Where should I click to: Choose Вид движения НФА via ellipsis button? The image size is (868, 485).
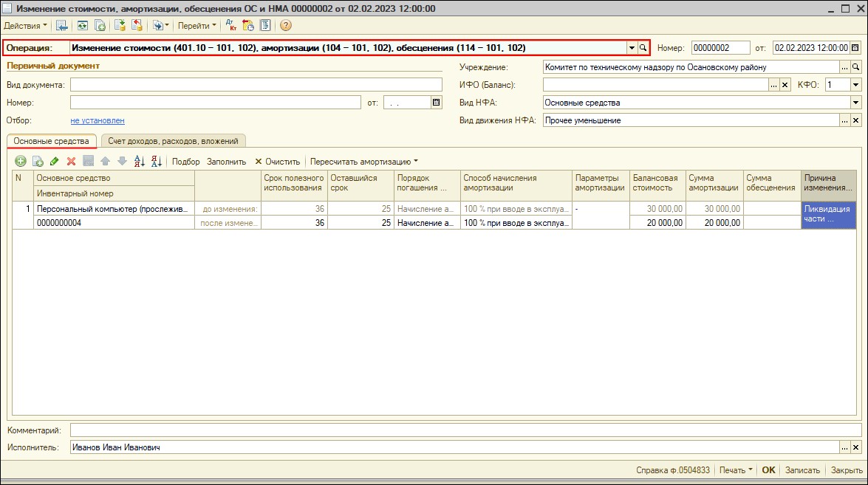point(845,120)
